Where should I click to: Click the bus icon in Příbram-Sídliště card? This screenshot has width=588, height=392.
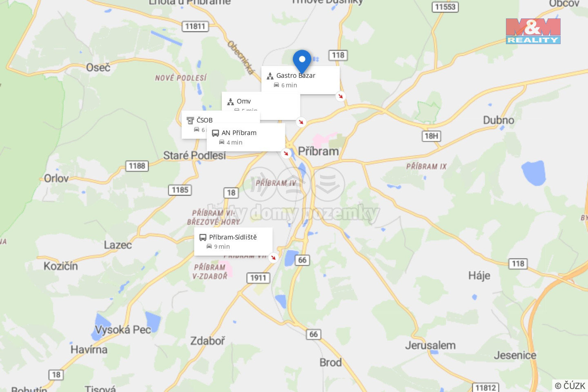coord(203,237)
